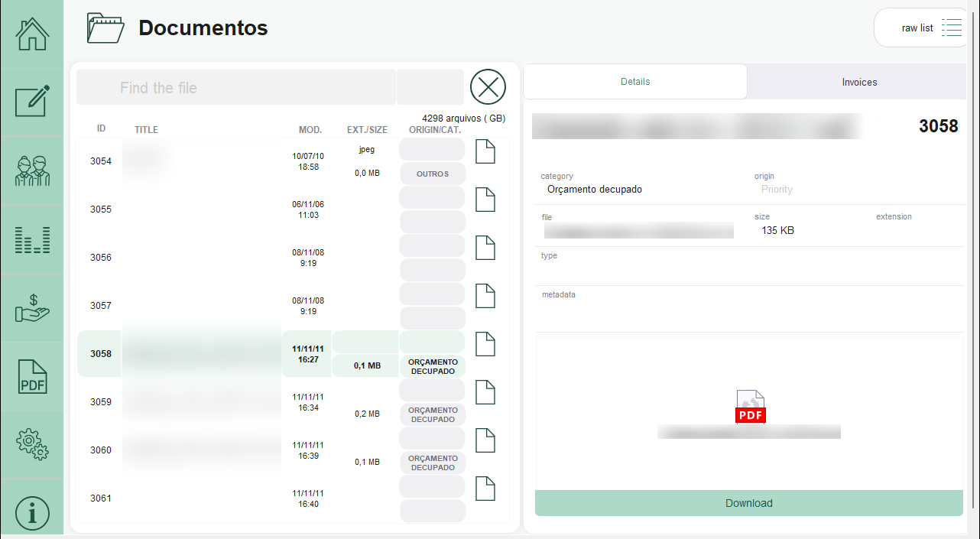980x539 pixels.
Task: Click the 11/11/11 16:34 modified date
Action: 308,402
